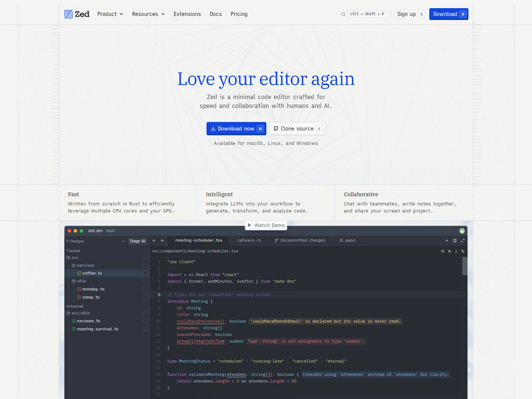Toggle the checkbox for excuses.ts
The width and height of the screenshot is (532, 399).
[145, 321]
